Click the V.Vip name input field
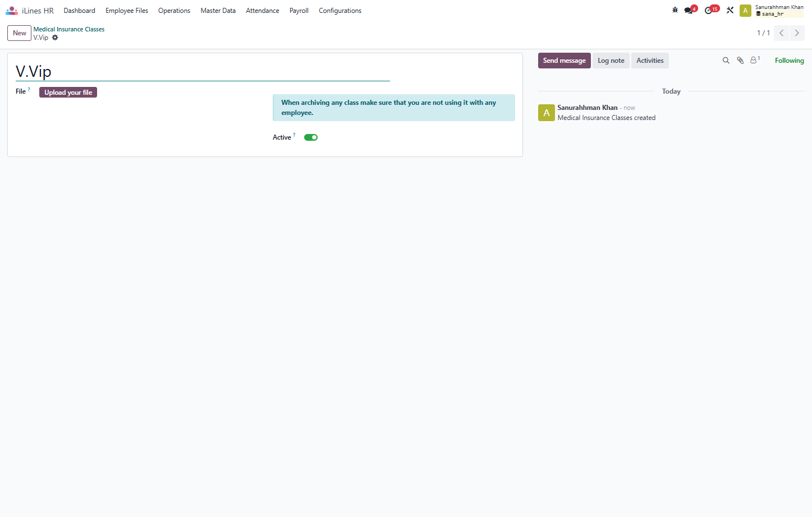 pyautogui.click(x=203, y=72)
